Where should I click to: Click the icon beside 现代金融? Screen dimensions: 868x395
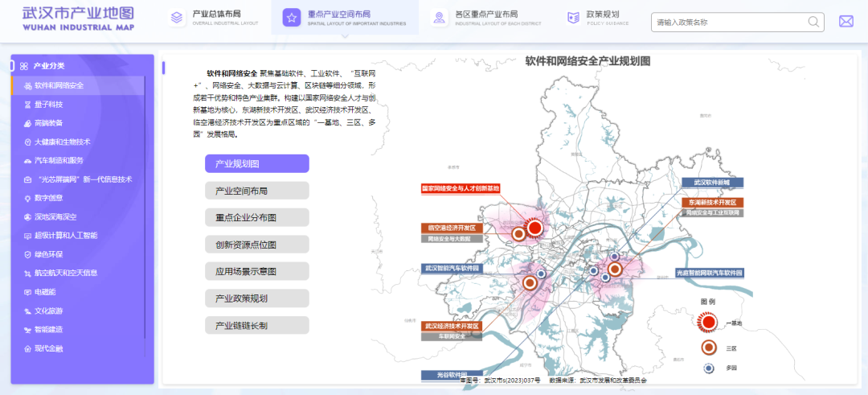(27, 349)
